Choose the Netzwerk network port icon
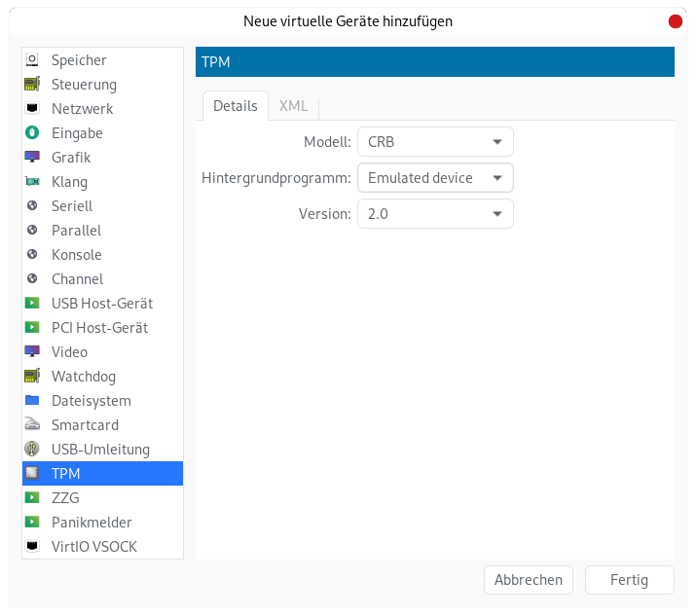This screenshot has width=696, height=616. pos(32,108)
